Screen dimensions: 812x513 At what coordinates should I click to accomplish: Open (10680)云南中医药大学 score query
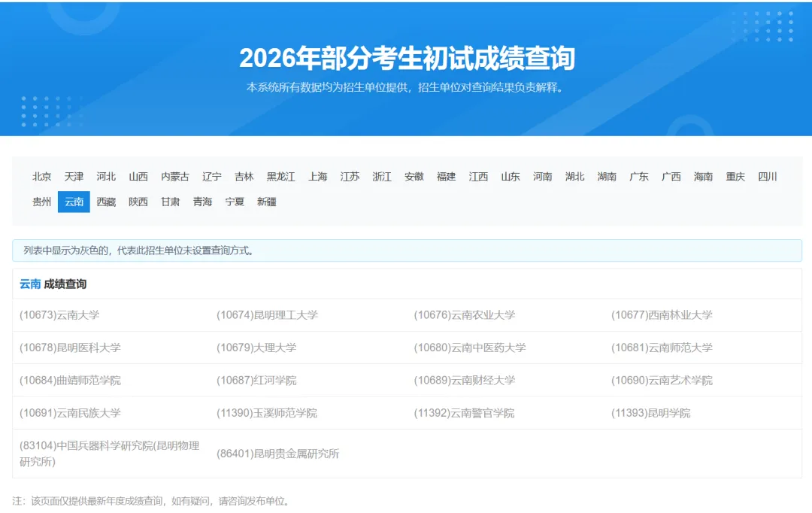[470, 348]
